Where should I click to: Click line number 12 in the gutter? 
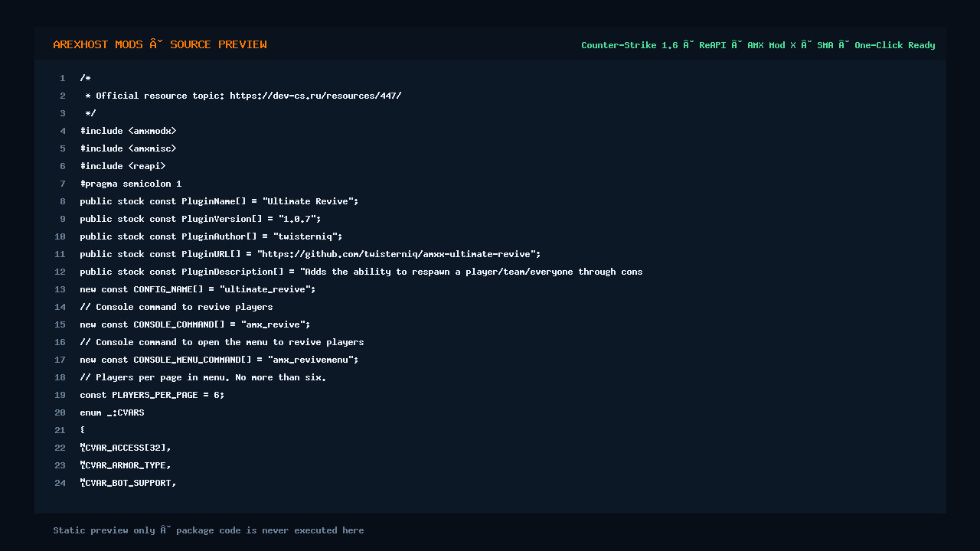60,272
